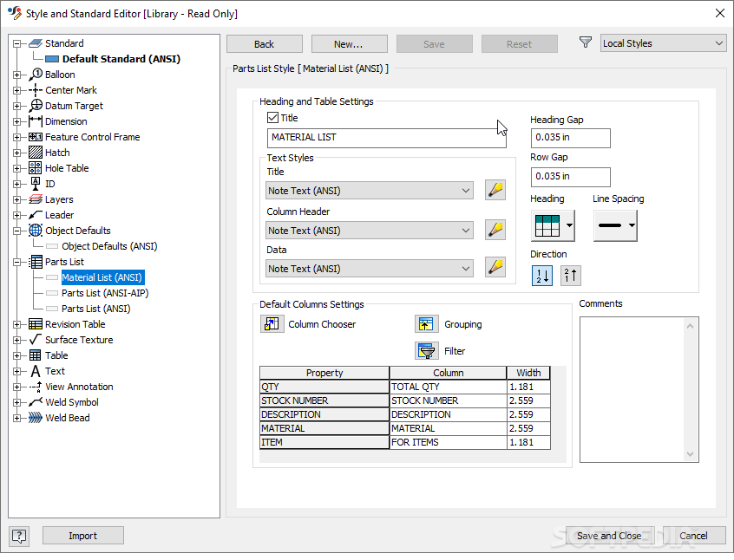
Task: Click the Revision Table icon in tree
Action: 36,323
